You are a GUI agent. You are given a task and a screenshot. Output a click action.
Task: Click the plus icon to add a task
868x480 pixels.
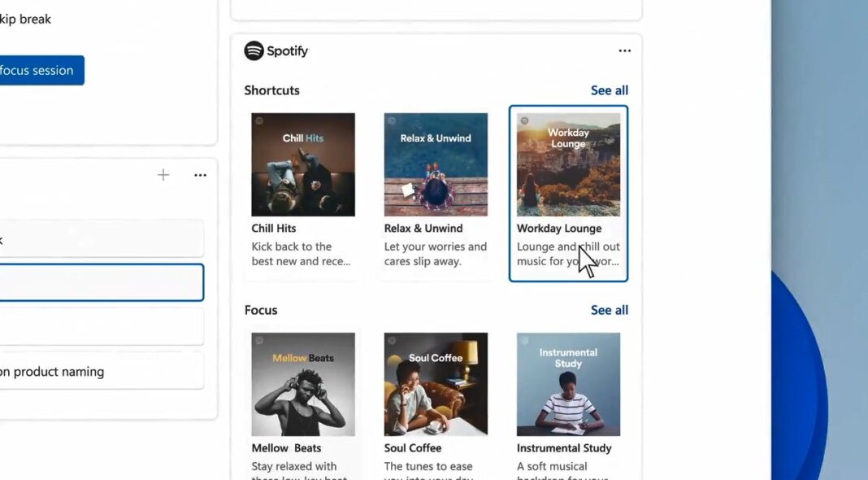pos(163,174)
